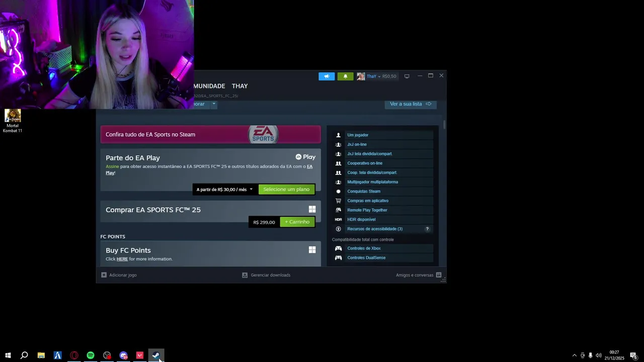Click Compras em aplicativo cart icon

point(338,201)
